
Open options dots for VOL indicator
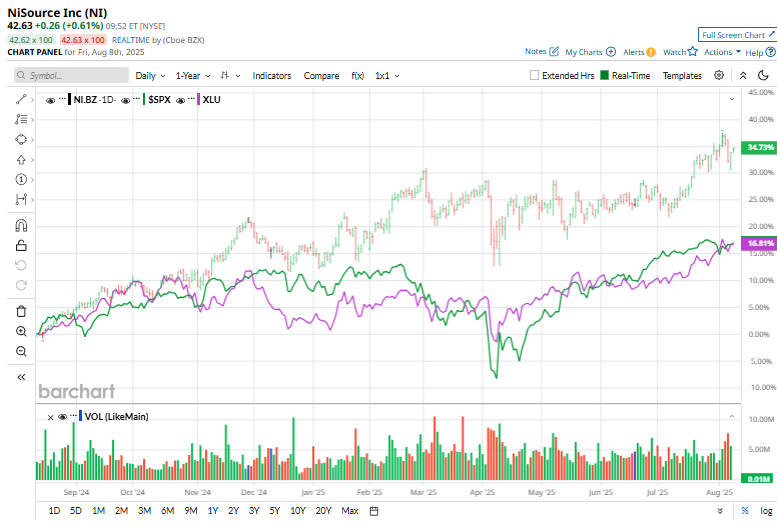pos(73,415)
